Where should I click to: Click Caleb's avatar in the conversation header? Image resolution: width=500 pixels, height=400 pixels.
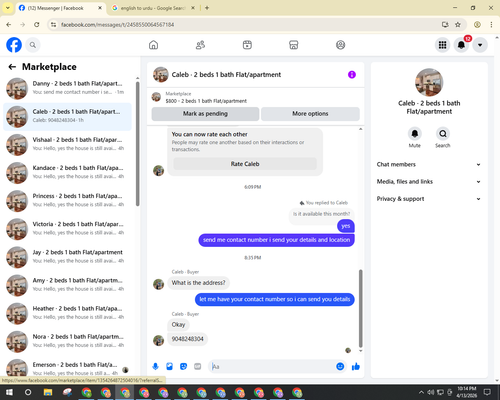[x=161, y=75]
